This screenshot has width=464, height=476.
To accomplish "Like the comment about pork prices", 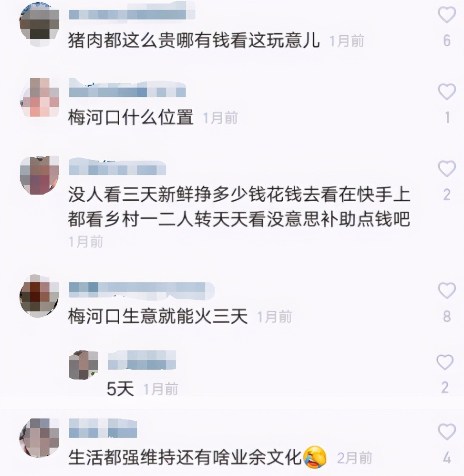I will (x=447, y=15).
